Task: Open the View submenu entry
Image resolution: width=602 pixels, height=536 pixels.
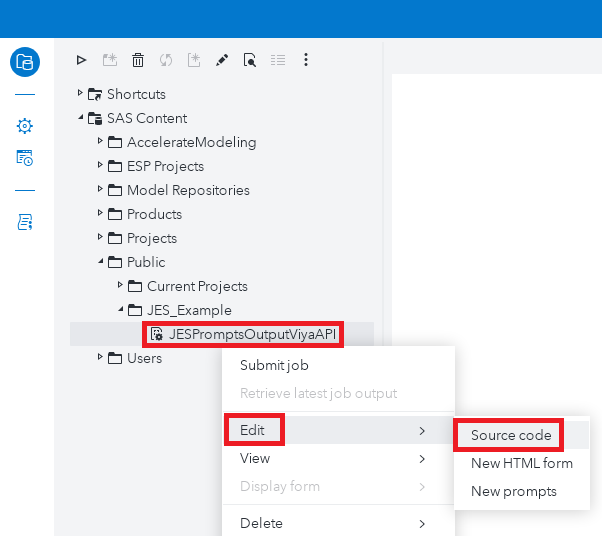Action: coord(339,458)
